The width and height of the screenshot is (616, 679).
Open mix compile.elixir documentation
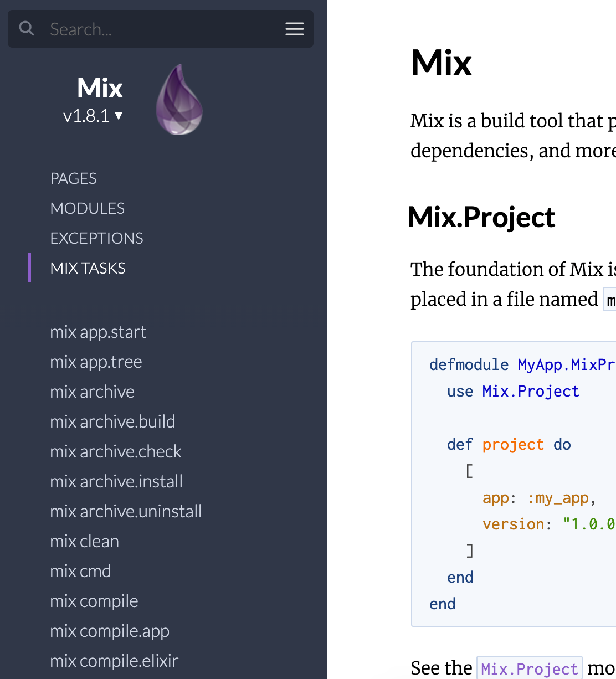114,661
